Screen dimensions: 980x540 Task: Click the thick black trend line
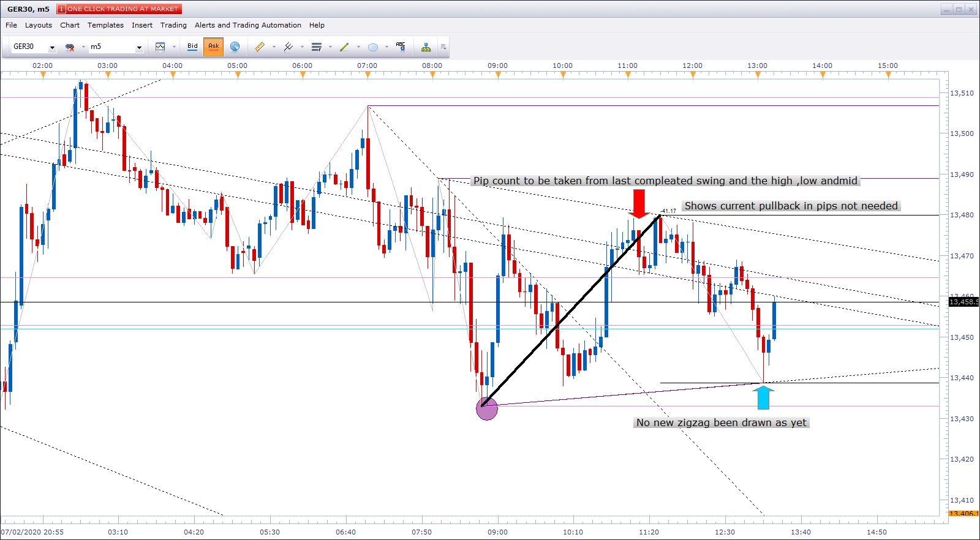[571, 310]
